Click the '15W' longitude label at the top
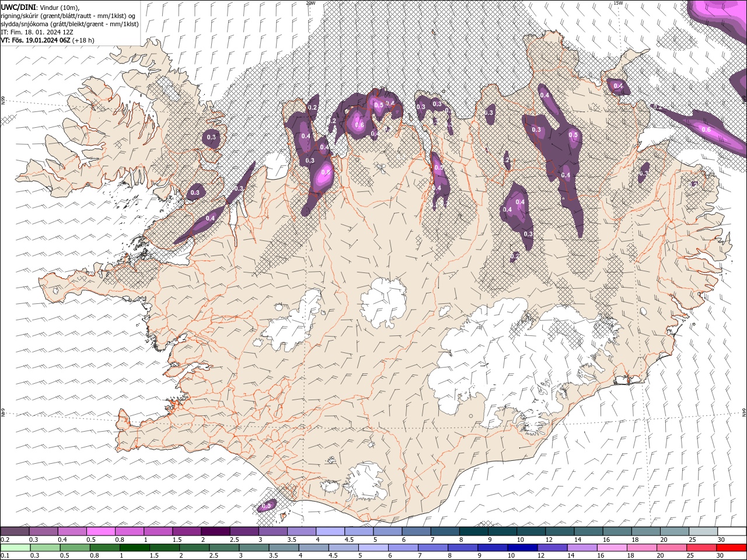The image size is (747, 560). pos(618,3)
